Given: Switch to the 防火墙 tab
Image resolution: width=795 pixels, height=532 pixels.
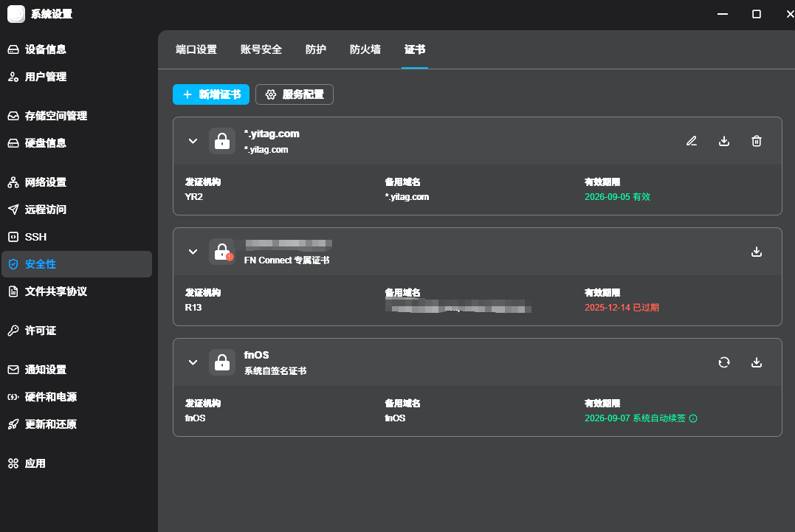Looking at the screenshot, I should tap(365, 49).
